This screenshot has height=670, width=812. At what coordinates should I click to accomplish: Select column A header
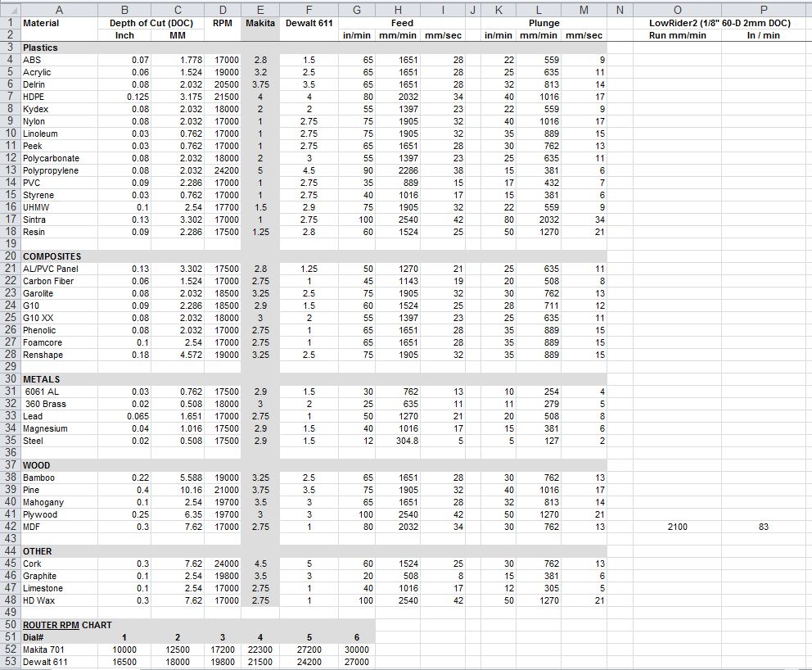pyautogui.click(x=59, y=9)
